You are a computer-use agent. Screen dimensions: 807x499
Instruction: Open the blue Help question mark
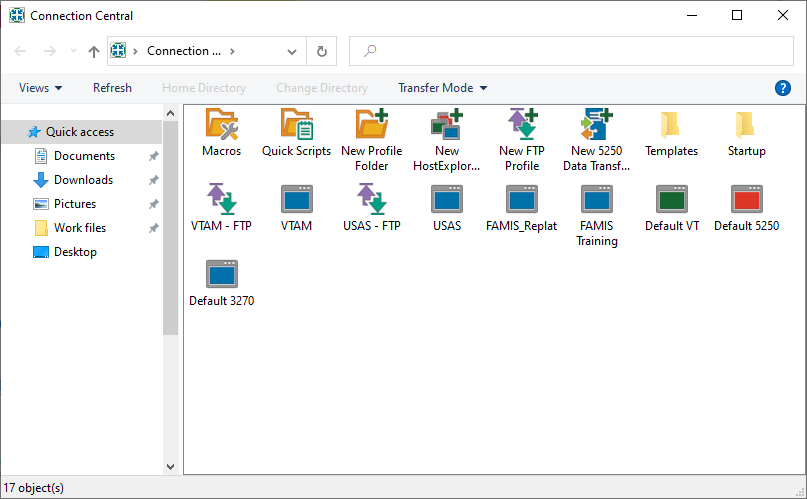point(783,88)
